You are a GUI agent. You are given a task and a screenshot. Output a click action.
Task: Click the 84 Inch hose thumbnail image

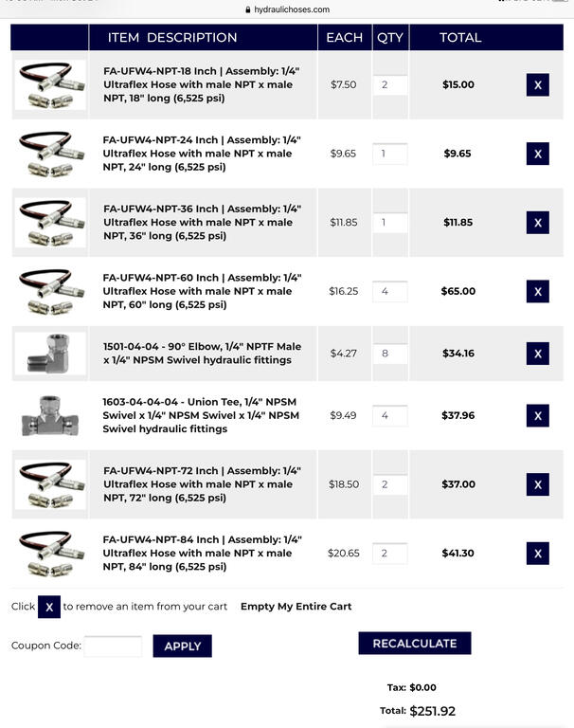pyautogui.click(x=50, y=554)
